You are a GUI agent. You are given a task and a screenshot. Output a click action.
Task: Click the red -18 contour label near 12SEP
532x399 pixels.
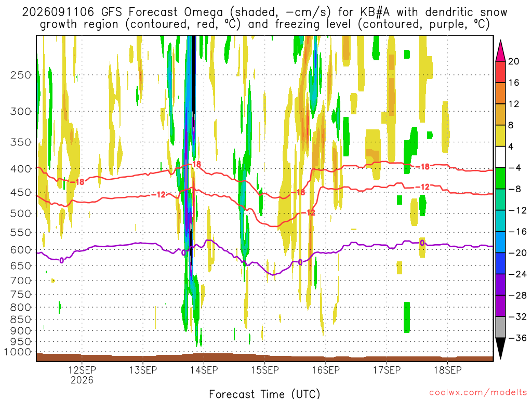[x=77, y=182]
